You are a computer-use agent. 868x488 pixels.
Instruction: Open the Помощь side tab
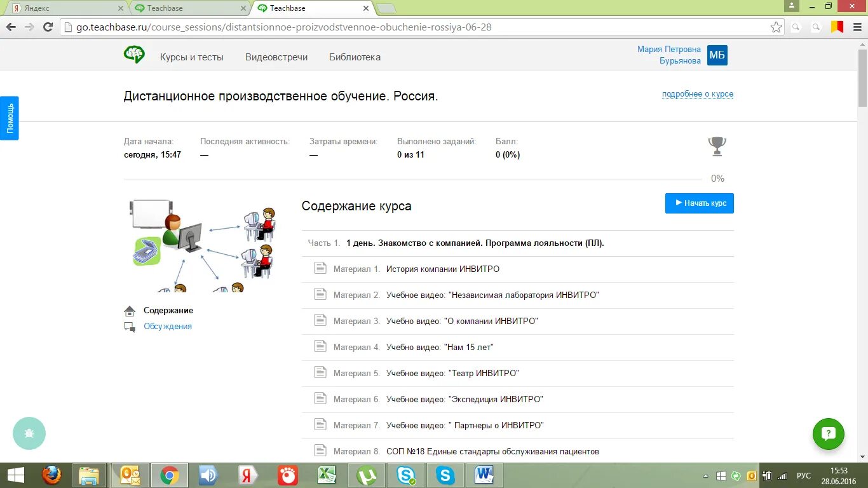click(x=10, y=118)
